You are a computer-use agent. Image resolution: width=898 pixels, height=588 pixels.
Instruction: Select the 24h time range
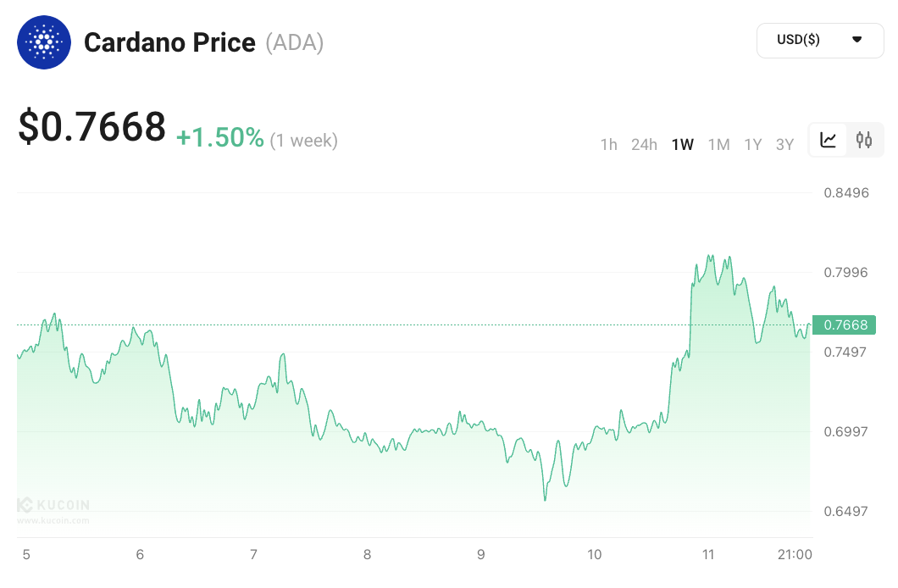(x=644, y=145)
